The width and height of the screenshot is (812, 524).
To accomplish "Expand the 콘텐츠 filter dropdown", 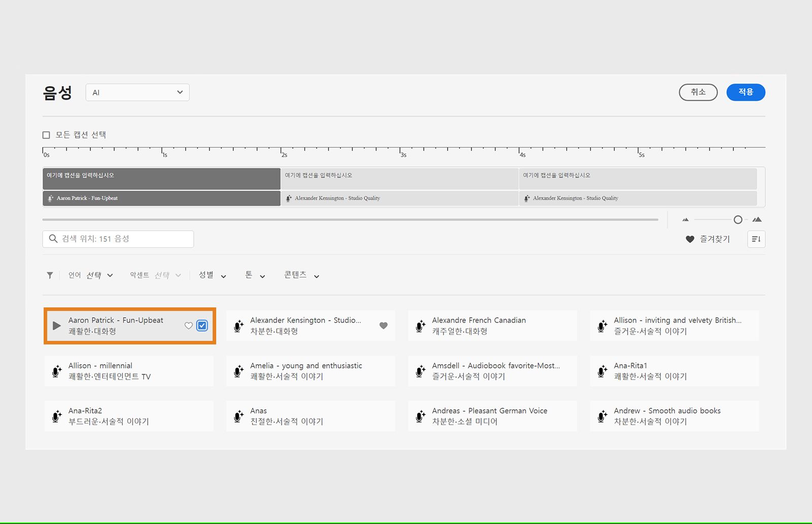I will (301, 275).
